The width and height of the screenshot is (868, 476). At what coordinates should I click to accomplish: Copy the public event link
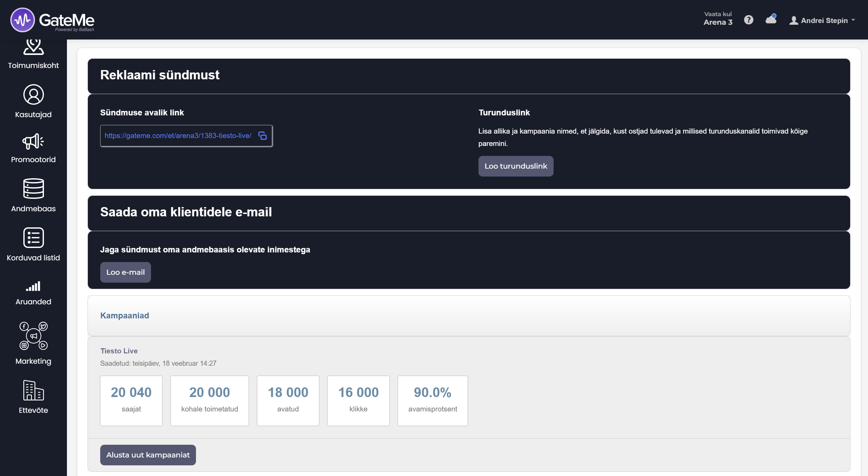point(263,136)
